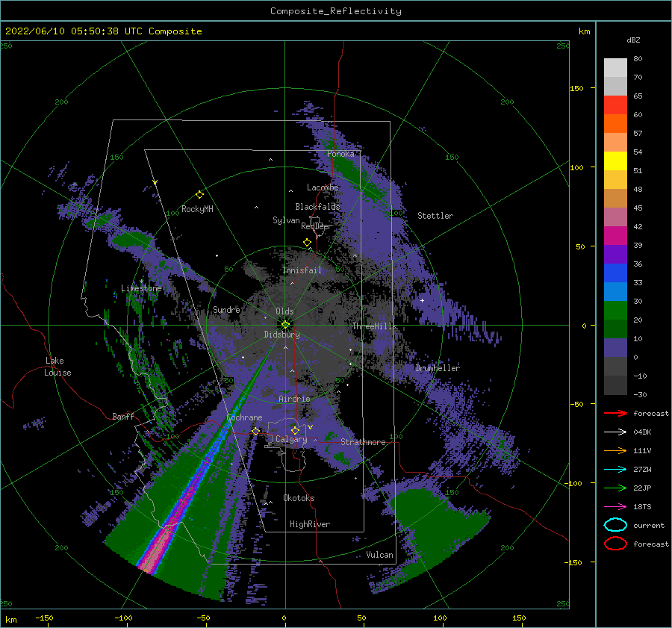Click the Stettler town label

(x=435, y=216)
